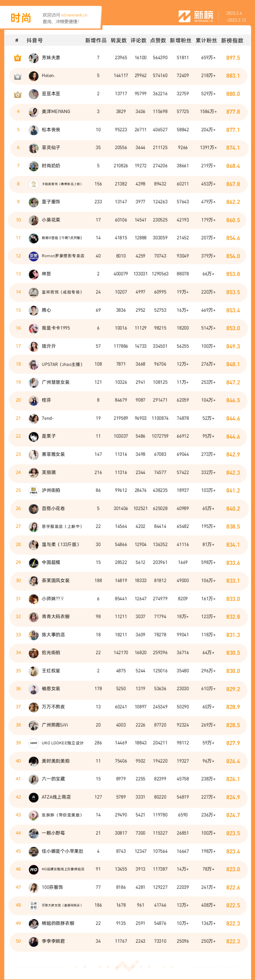Click the bronze crown icon beside 豆豆本豆

coord(17,94)
